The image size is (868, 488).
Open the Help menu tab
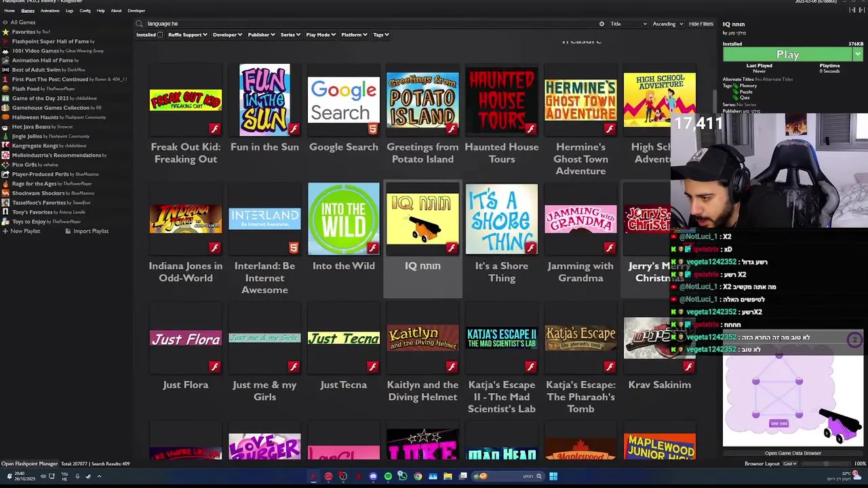click(100, 11)
